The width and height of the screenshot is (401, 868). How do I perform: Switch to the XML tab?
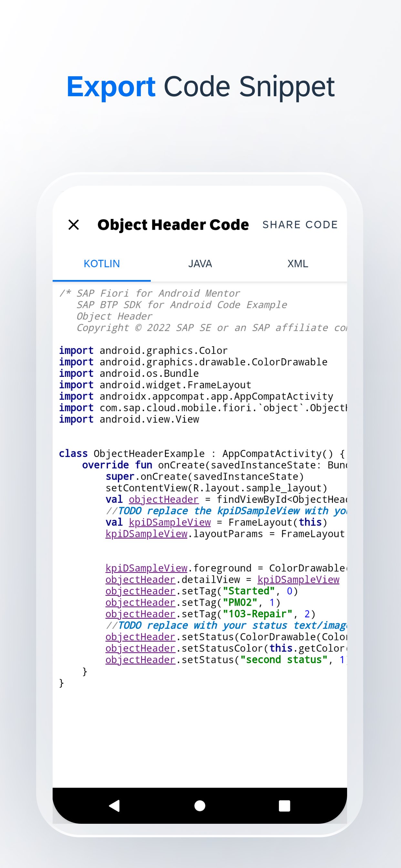coord(298,263)
